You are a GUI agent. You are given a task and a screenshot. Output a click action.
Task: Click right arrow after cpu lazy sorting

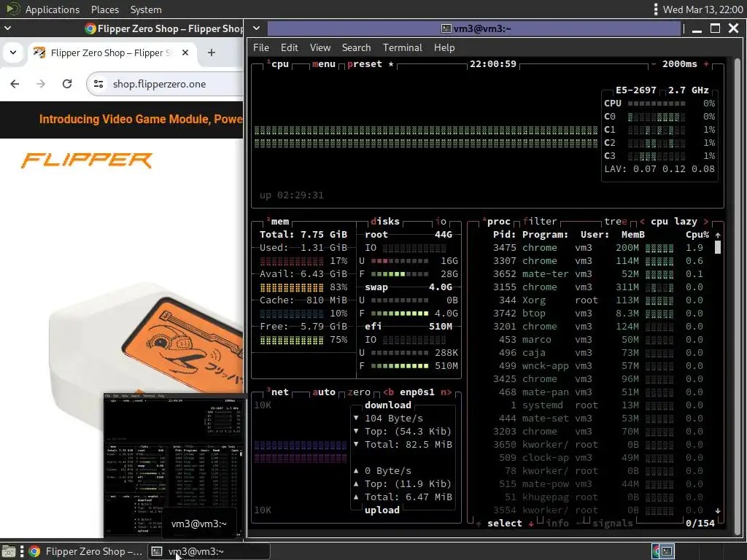pyautogui.click(x=706, y=222)
